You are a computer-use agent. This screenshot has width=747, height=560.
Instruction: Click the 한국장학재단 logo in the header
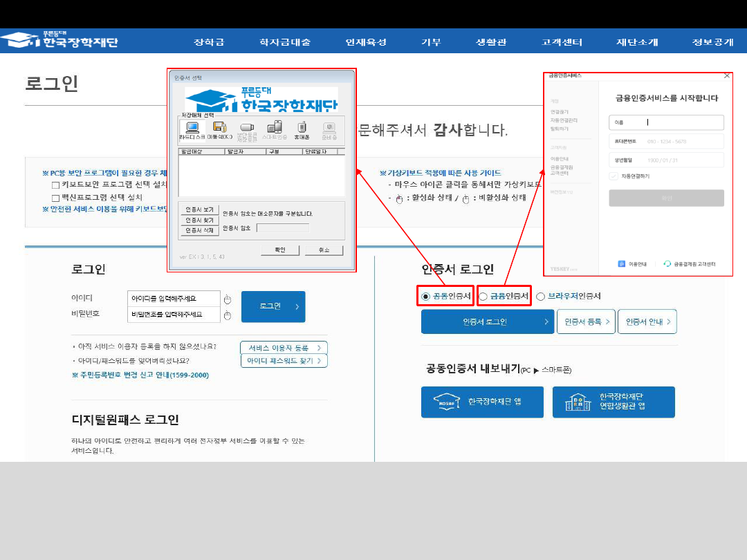point(59,40)
